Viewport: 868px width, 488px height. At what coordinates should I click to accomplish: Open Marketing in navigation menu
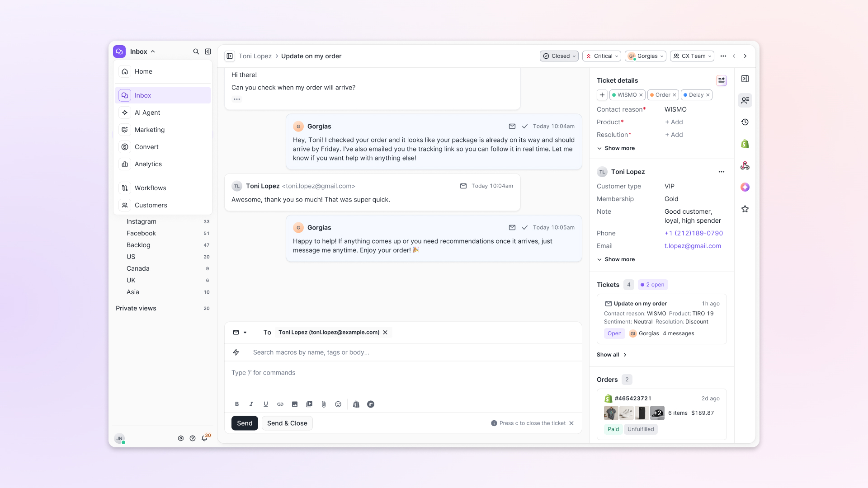click(163, 130)
